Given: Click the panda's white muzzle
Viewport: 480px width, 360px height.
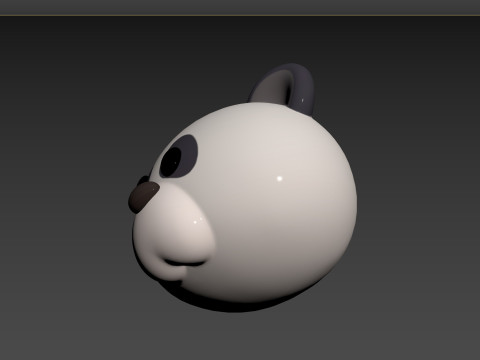Looking at the screenshot, I should [175, 233].
